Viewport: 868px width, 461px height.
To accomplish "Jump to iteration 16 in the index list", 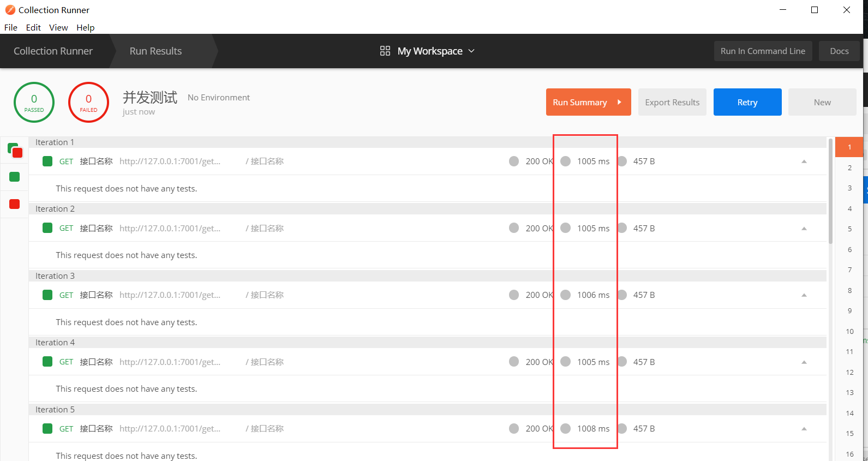I will pyautogui.click(x=849, y=454).
